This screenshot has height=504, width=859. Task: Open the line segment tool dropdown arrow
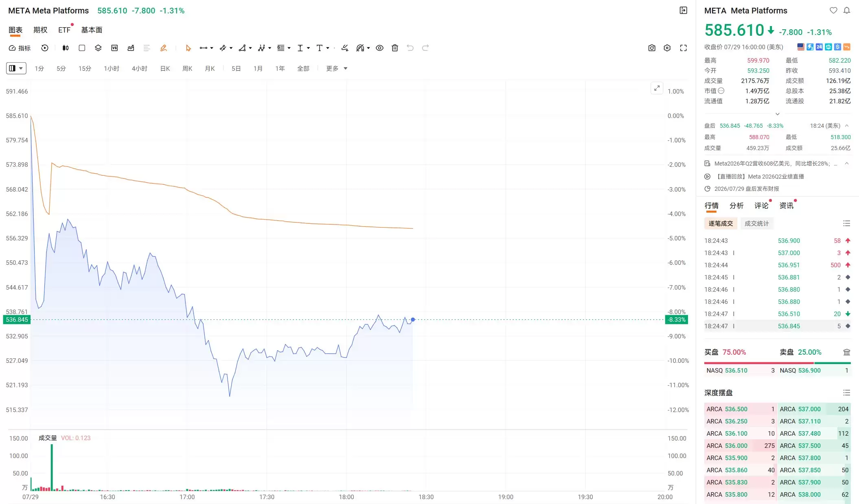tap(212, 48)
